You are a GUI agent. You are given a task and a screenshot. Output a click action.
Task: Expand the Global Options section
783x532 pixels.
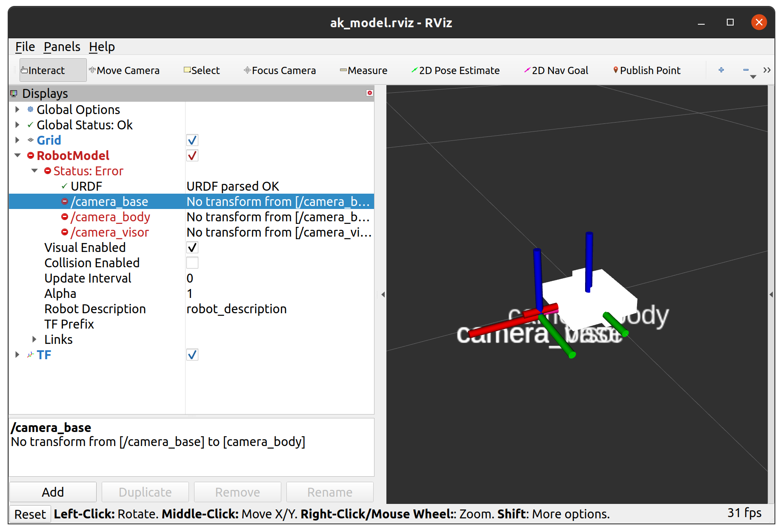tap(17, 109)
